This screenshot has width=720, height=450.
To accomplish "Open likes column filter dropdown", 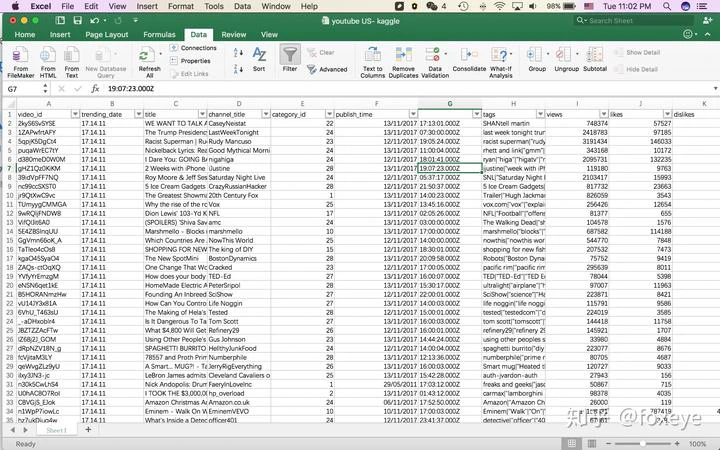I will click(x=667, y=114).
